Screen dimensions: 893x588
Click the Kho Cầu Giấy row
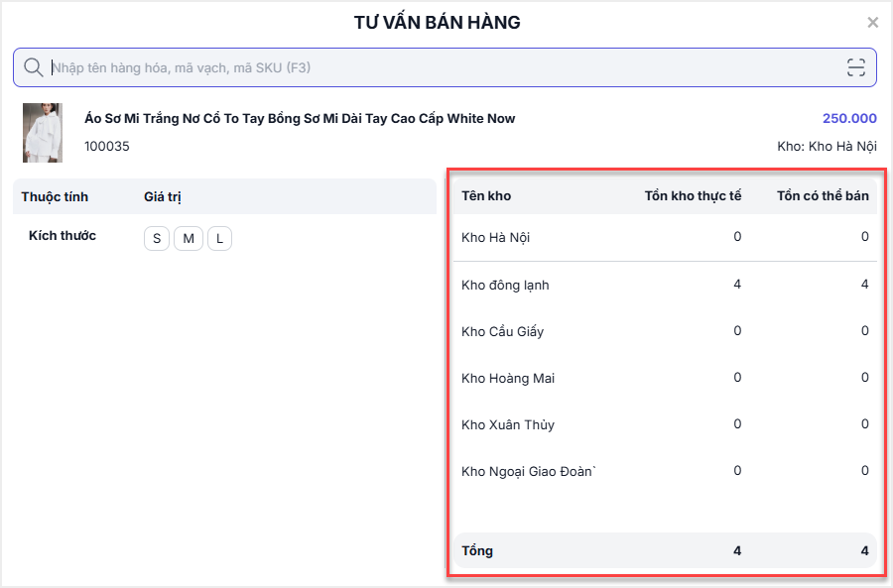tap(502, 331)
